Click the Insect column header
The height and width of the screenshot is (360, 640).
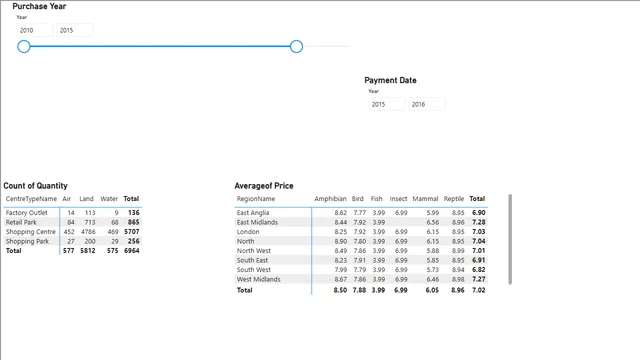(398, 199)
